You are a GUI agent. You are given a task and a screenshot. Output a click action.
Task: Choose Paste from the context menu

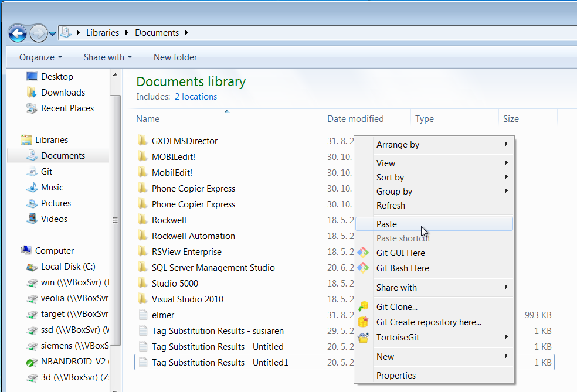(x=387, y=224)
